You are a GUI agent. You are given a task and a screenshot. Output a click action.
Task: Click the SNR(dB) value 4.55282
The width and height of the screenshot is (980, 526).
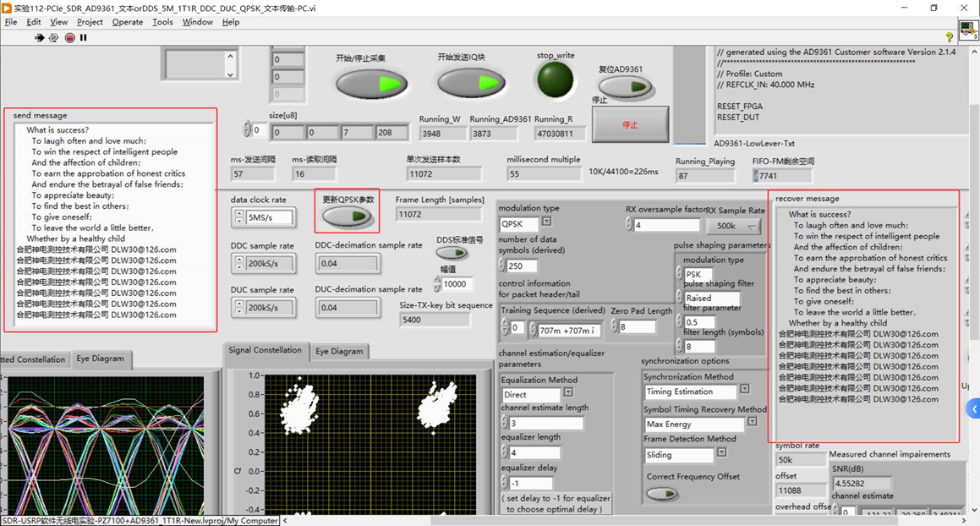coord(862,483)
